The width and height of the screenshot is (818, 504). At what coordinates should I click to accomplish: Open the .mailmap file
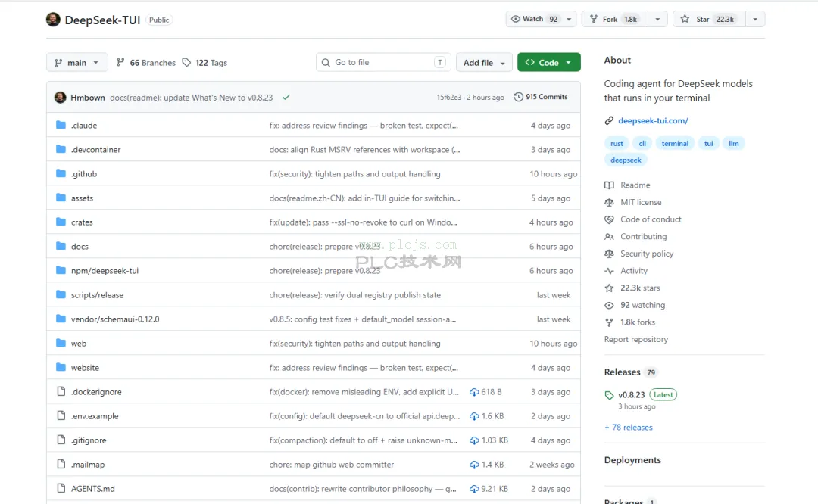point(88,465)
